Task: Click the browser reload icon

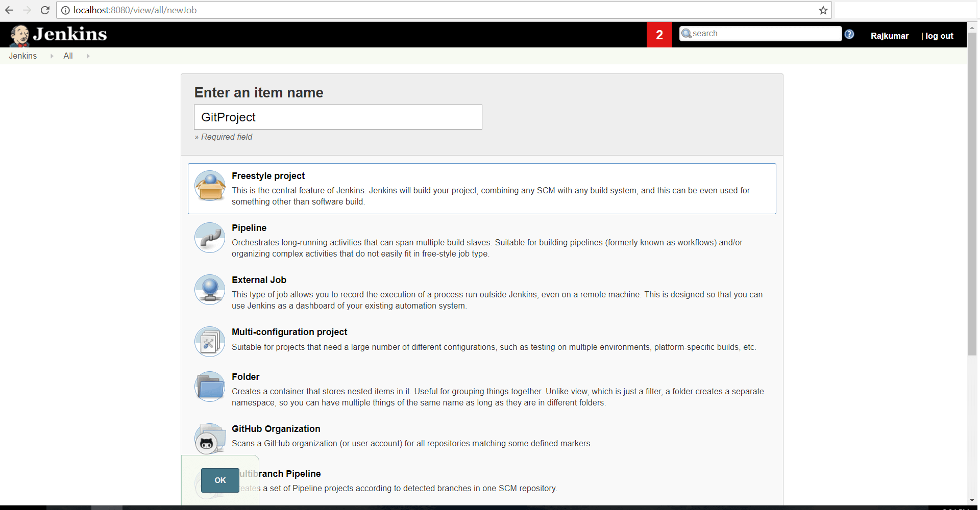Action: (45, 10)
